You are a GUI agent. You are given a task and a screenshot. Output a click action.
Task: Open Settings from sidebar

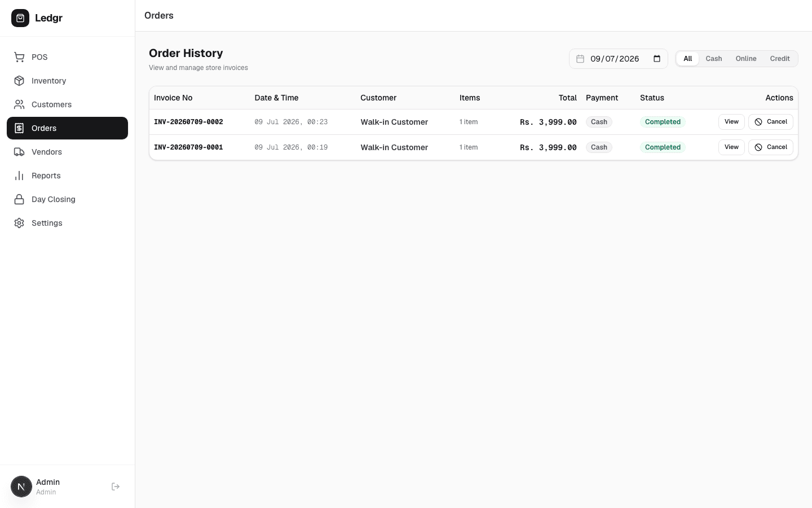(x=67, y=223)
